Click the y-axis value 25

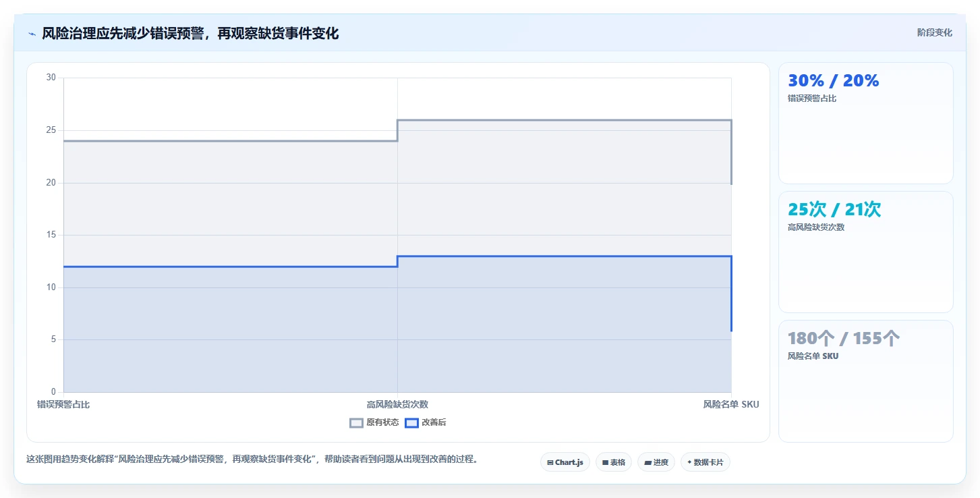coord(51,130)
